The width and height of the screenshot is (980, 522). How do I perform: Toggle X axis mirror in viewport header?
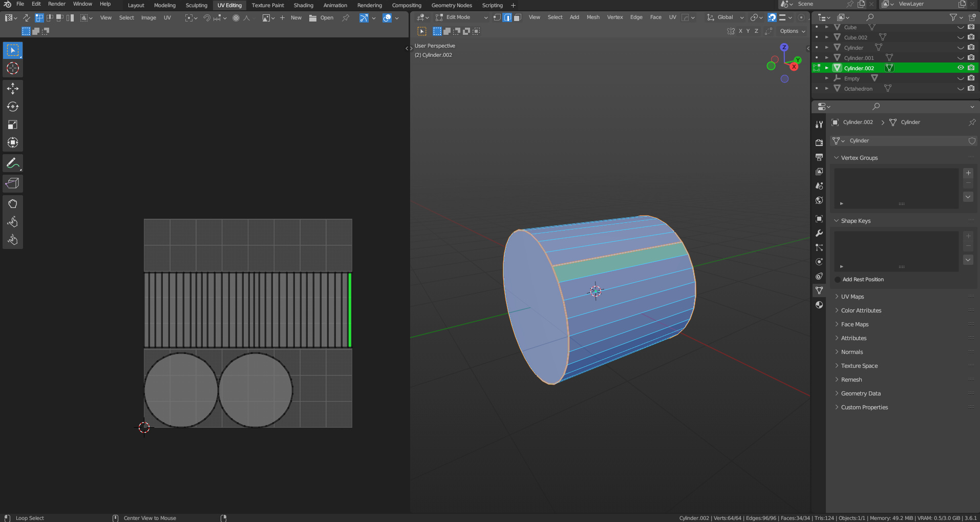(740, 31)
